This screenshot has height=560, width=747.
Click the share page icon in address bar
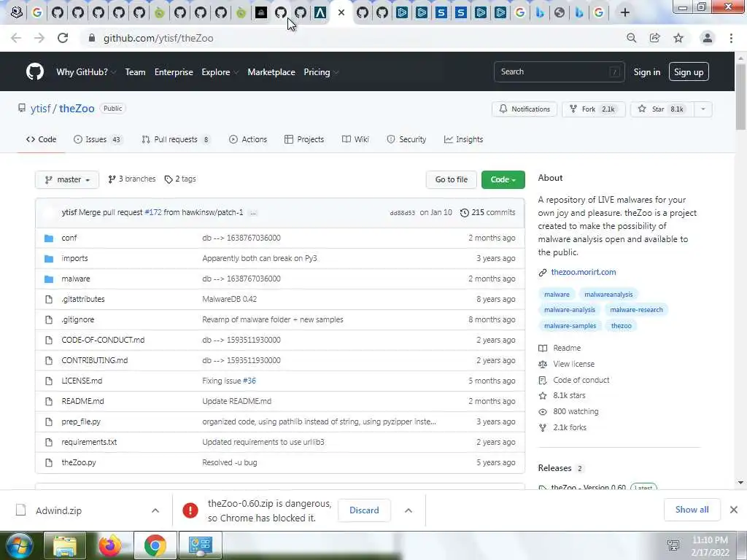coord(655,38)
